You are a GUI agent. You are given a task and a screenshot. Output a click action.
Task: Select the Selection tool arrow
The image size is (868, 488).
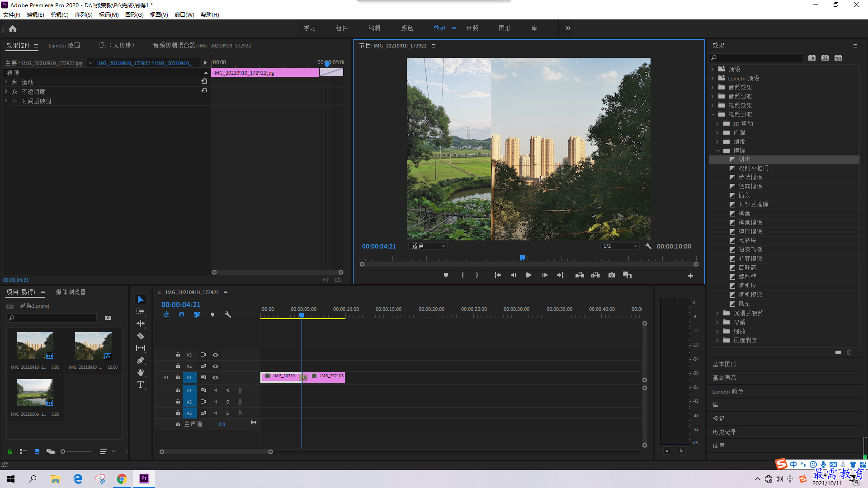(141, 300)
